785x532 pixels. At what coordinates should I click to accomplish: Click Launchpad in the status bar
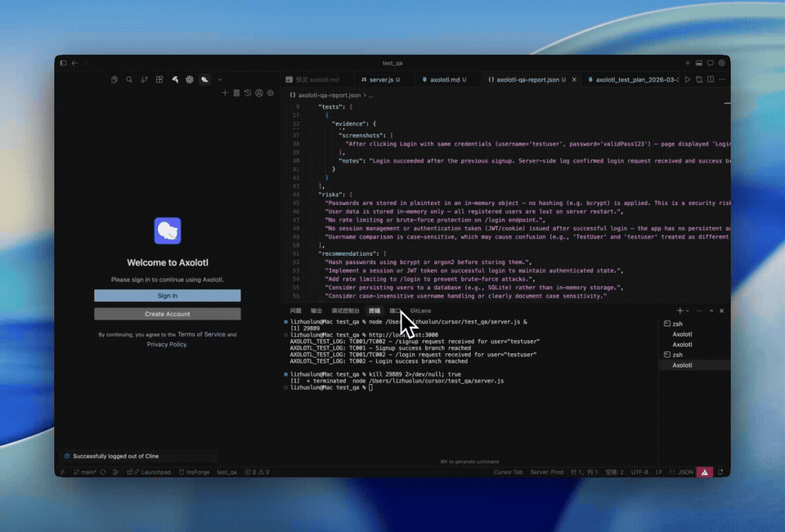point(149,472)
